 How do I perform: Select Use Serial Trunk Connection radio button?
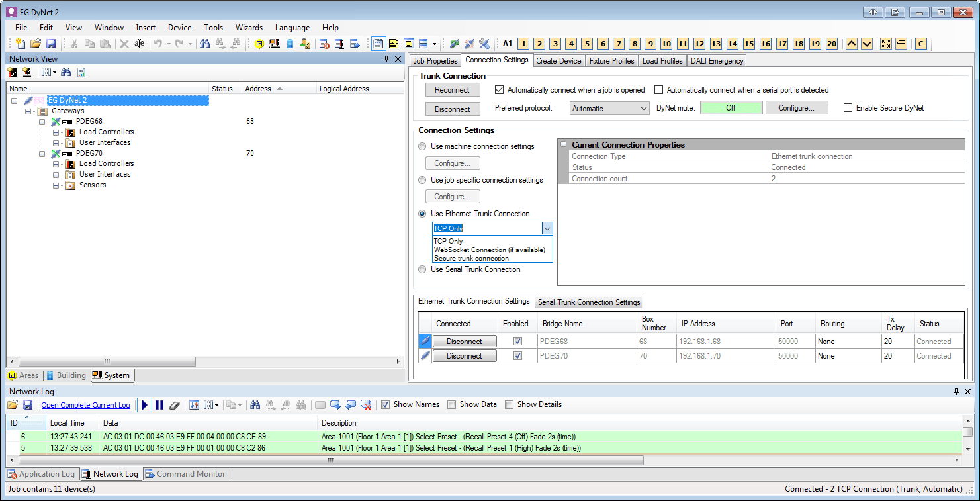click(422, 269)
